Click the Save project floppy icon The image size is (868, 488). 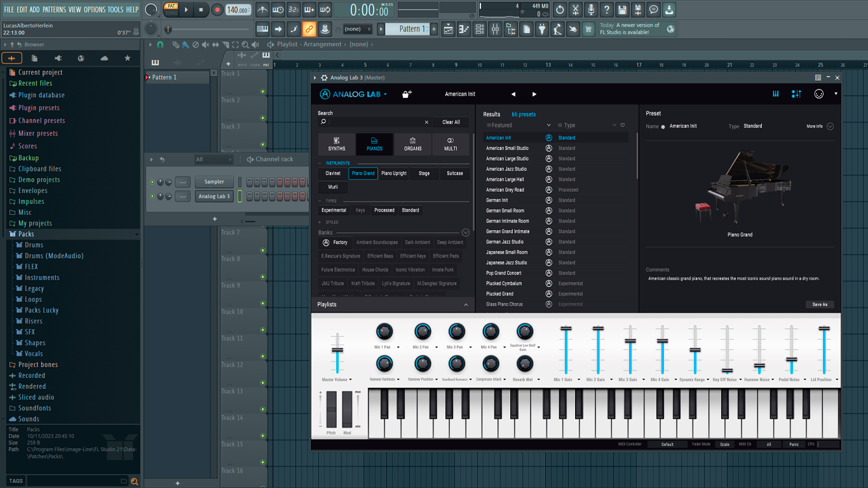click(622, 10)
